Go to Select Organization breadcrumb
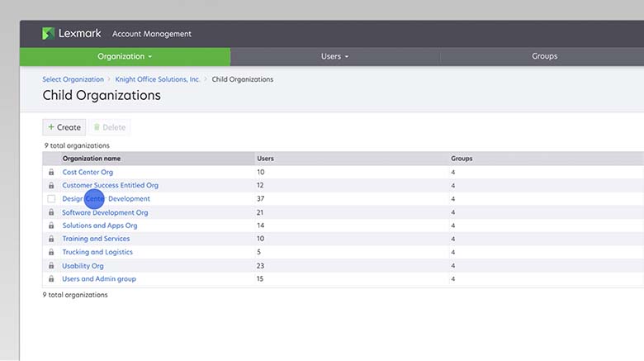This screenshot has height=361, width=644. [x=73, y=79]
